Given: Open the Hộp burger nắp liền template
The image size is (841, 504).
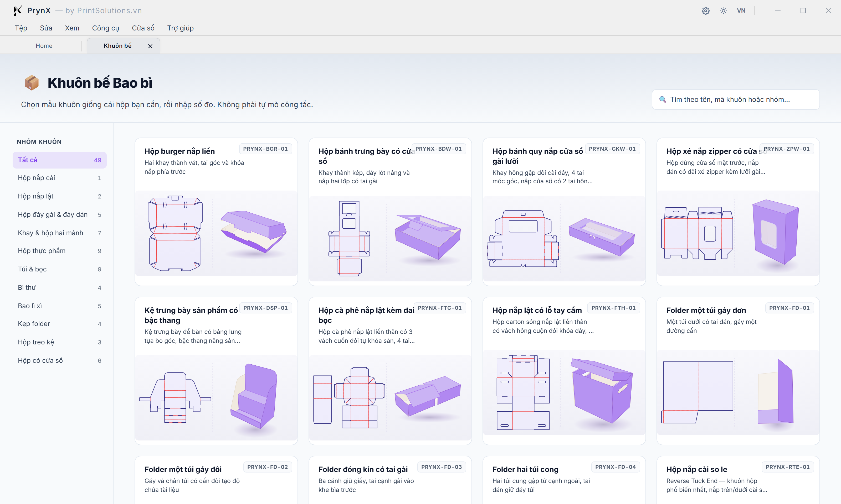Looking at the screenshot, I should tap(216, 212).
